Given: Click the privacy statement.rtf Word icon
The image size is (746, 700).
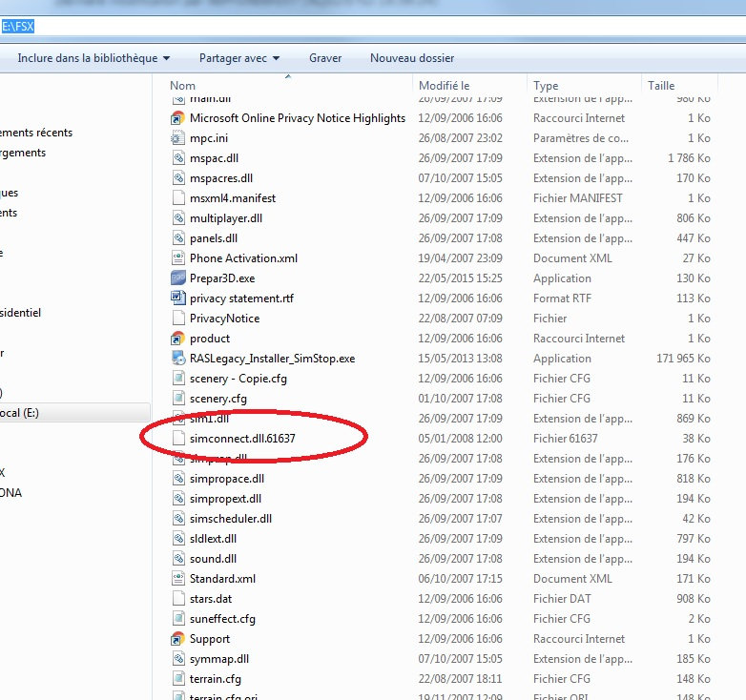Looking at the screenshot, I should pyautogui.click(x=178, y=299).
